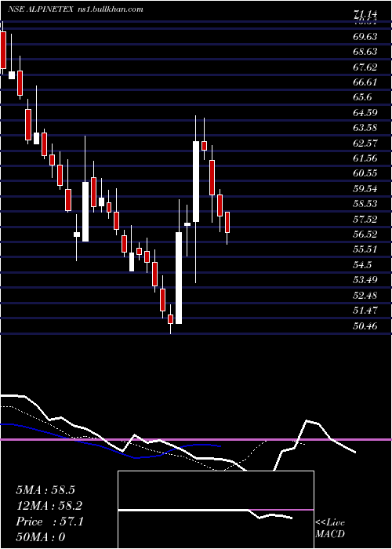Viewport: 392px width, 549px height.
Task: Click the 54.5 price level label
Action: pos(362,265)
